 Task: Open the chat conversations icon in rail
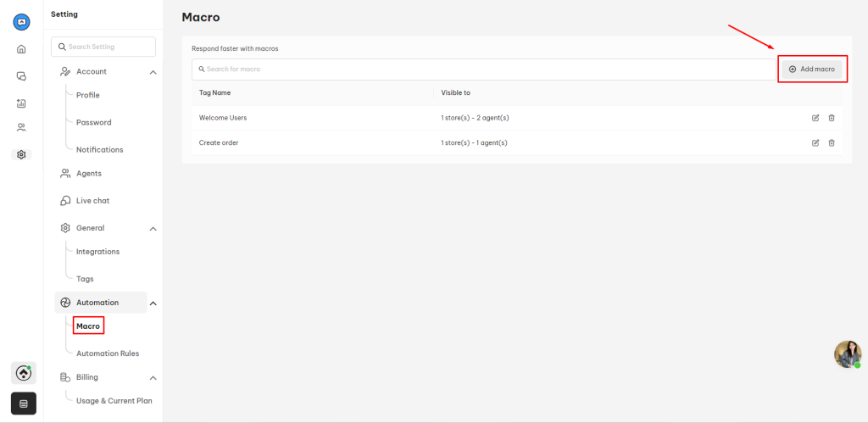[x=21, y=75]
